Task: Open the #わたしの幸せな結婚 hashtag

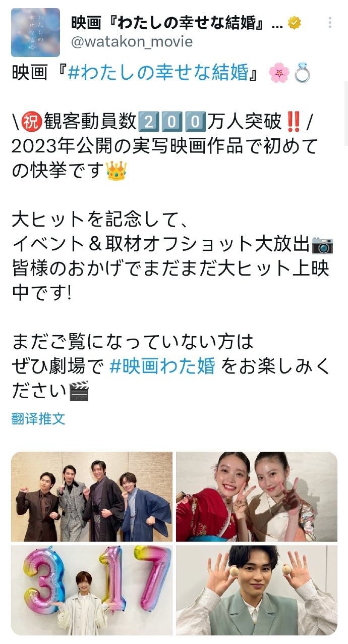Action: click(x=158, y=73)
